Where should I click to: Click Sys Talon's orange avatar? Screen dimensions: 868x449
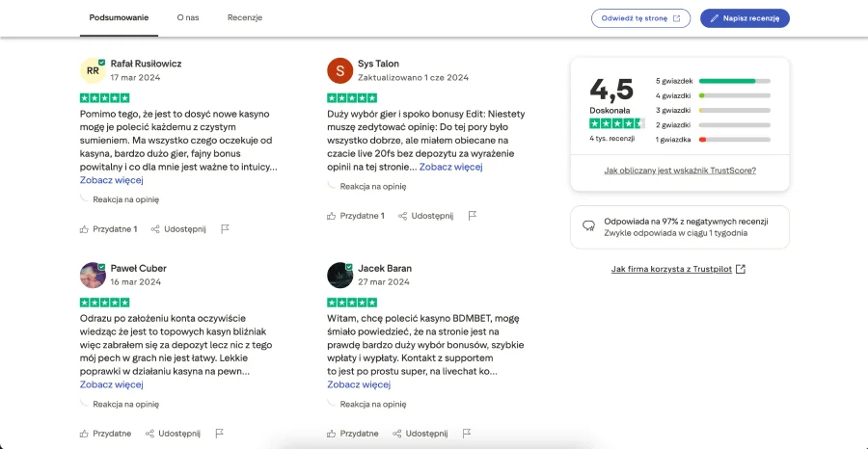339,70
